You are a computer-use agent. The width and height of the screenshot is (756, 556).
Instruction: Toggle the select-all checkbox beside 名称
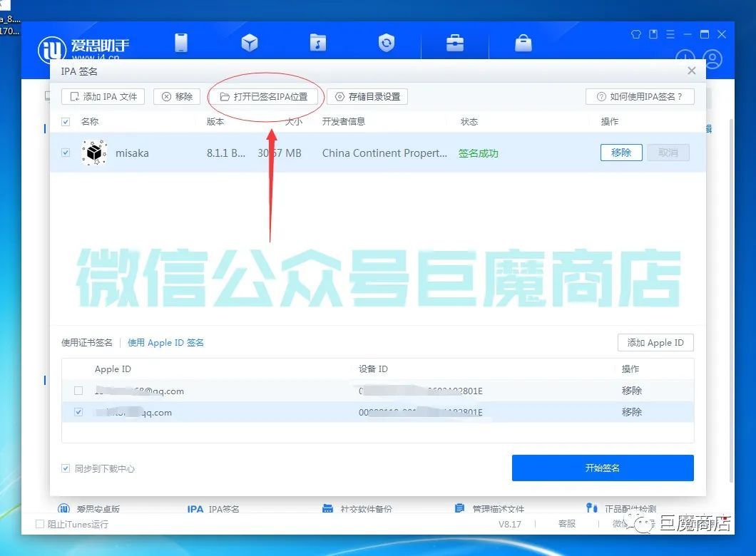click(66, 122)
